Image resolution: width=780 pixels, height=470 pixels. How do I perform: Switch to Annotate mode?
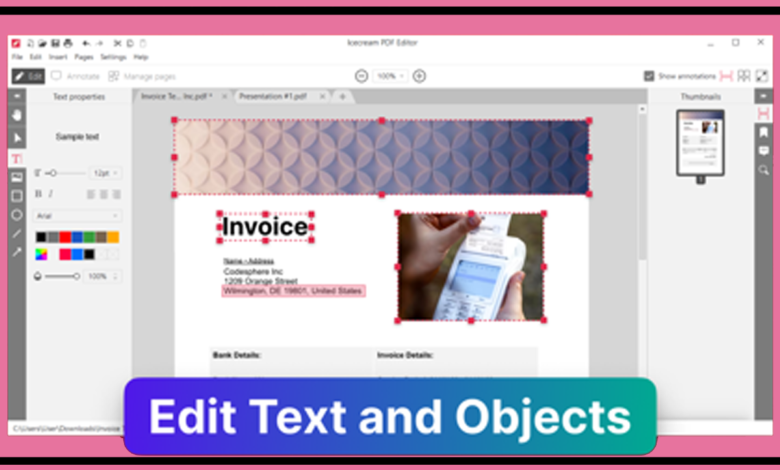click(76, 76)
